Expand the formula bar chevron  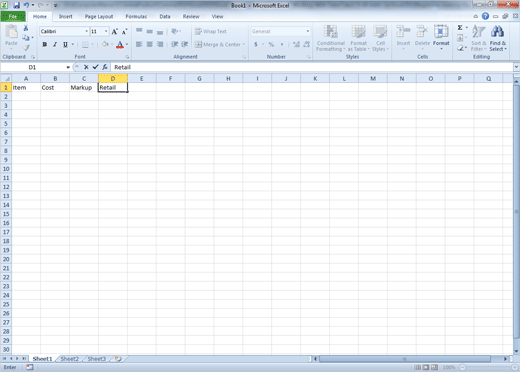point(516,67)
